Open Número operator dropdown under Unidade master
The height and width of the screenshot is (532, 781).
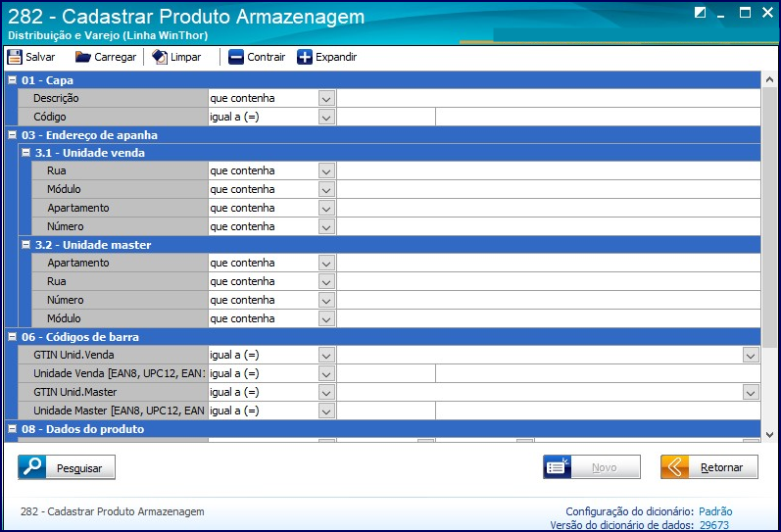point(326,301)
